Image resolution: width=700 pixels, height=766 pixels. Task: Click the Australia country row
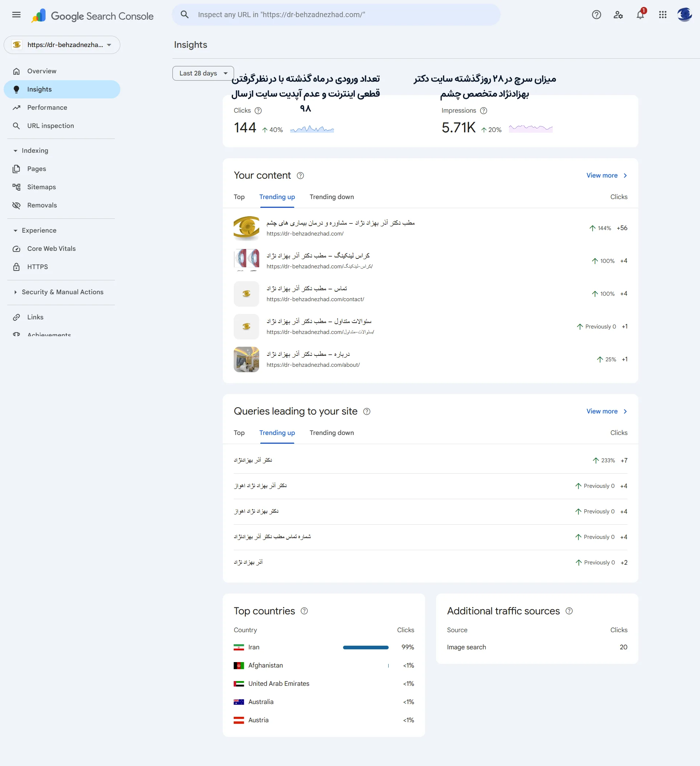pyautogui.click(x=324, y=702)
